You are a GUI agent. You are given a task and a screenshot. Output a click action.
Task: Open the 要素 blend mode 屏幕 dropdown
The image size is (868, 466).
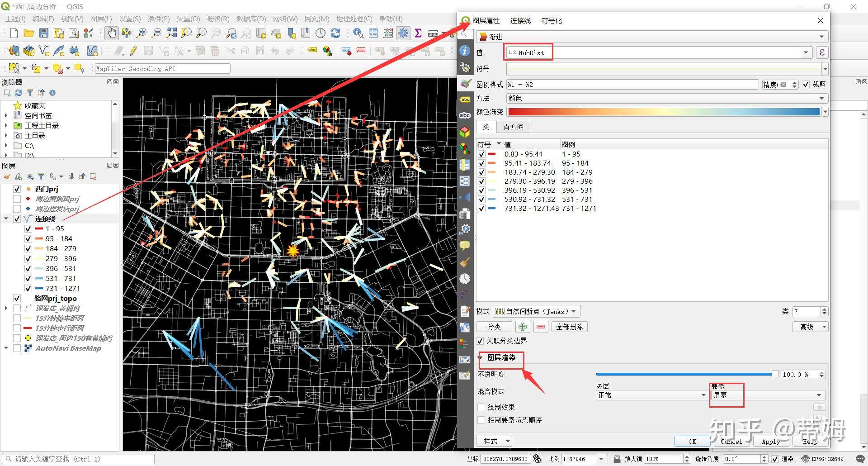768,395
